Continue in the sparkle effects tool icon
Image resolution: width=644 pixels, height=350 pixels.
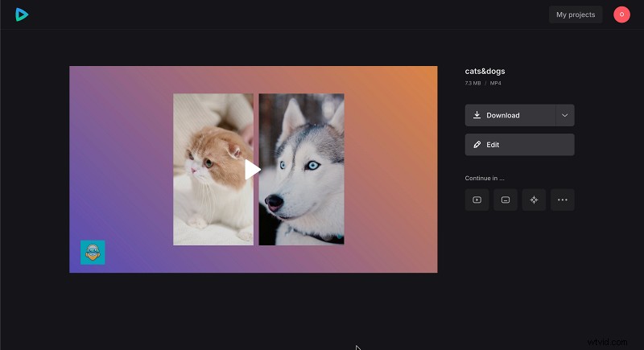click(x=534, y=200)
